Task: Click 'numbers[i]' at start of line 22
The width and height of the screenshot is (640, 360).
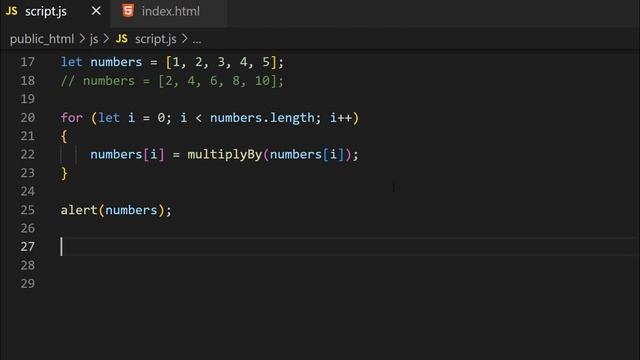Action: 127,155
